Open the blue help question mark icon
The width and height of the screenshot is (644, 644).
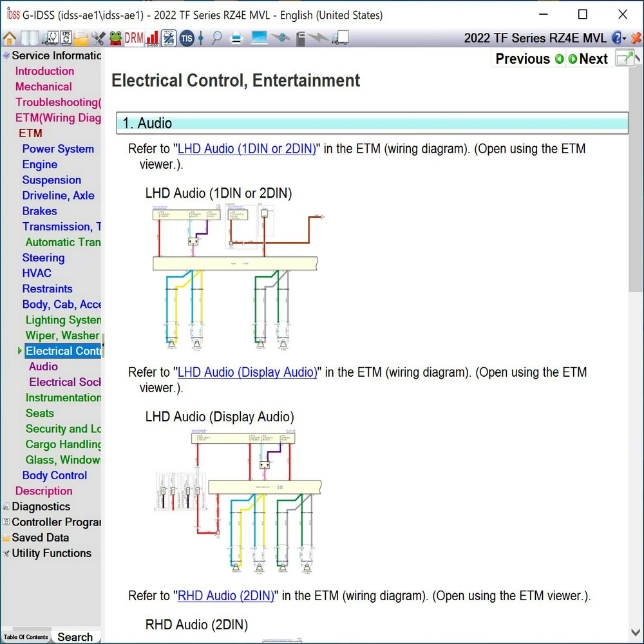click(x=616, y=38)
